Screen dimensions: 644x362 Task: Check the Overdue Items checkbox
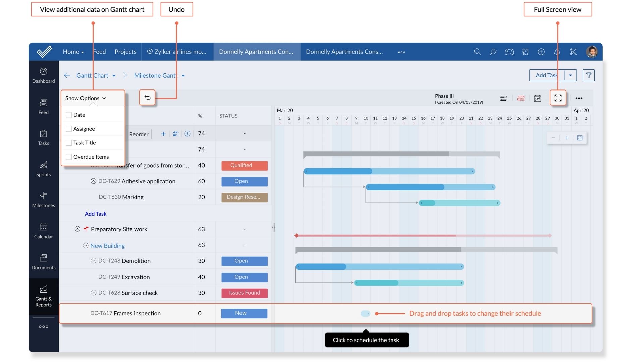(x=68, y=157)
